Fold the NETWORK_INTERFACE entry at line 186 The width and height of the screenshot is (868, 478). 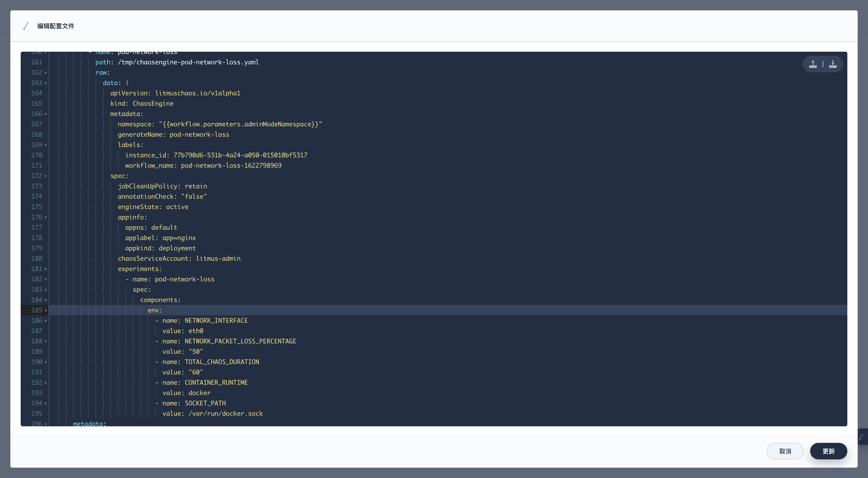click(45, 321)
